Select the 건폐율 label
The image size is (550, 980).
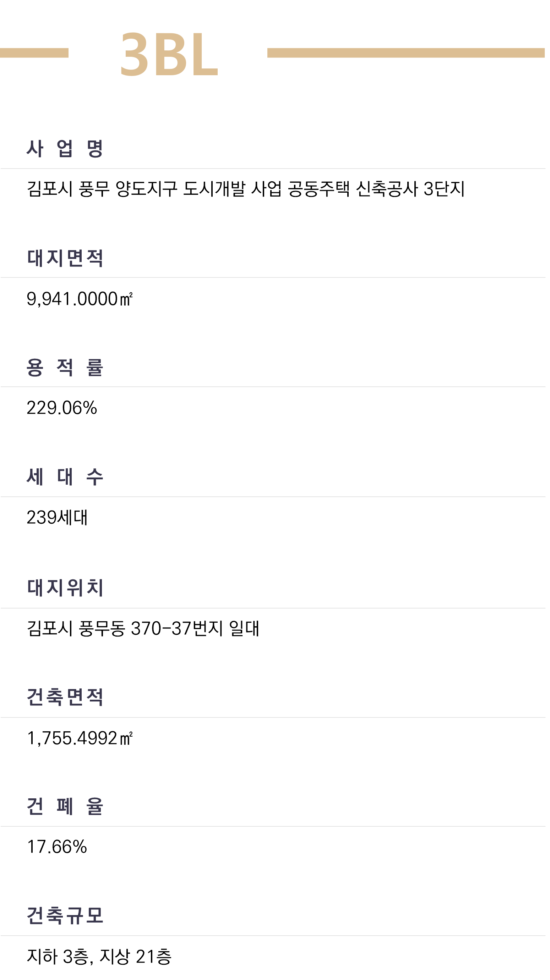(x=65, y=806)
